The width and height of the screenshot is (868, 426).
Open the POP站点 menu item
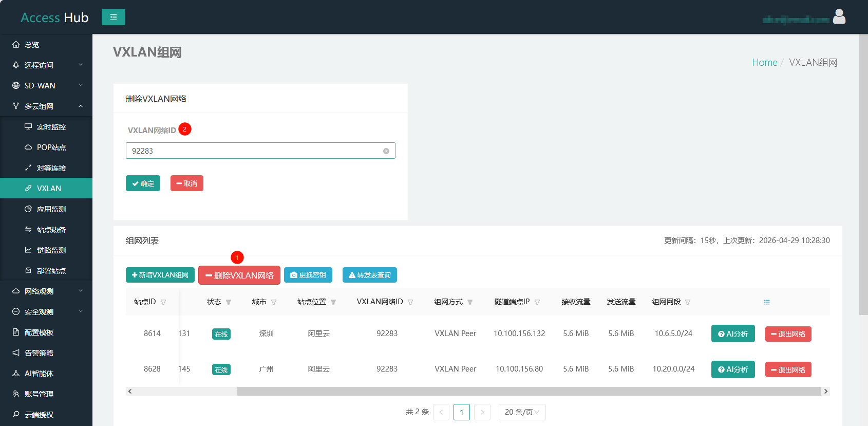click(x=46, y=147)
